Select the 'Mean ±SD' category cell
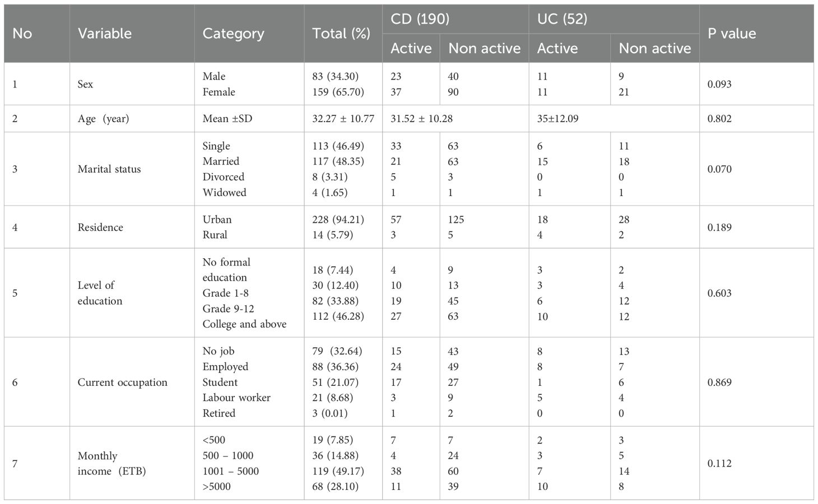The width and height of the screenshot is (818, 504). click(x=227, y=119)
